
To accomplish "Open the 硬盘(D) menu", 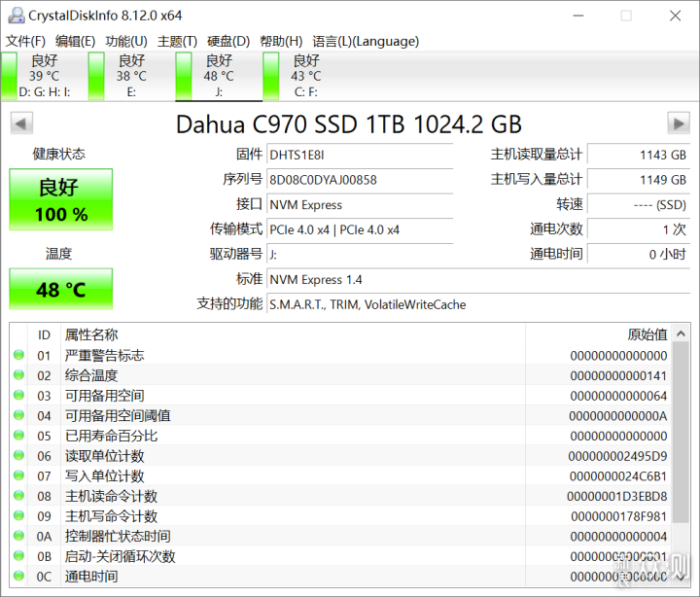I will coord(228,42).
